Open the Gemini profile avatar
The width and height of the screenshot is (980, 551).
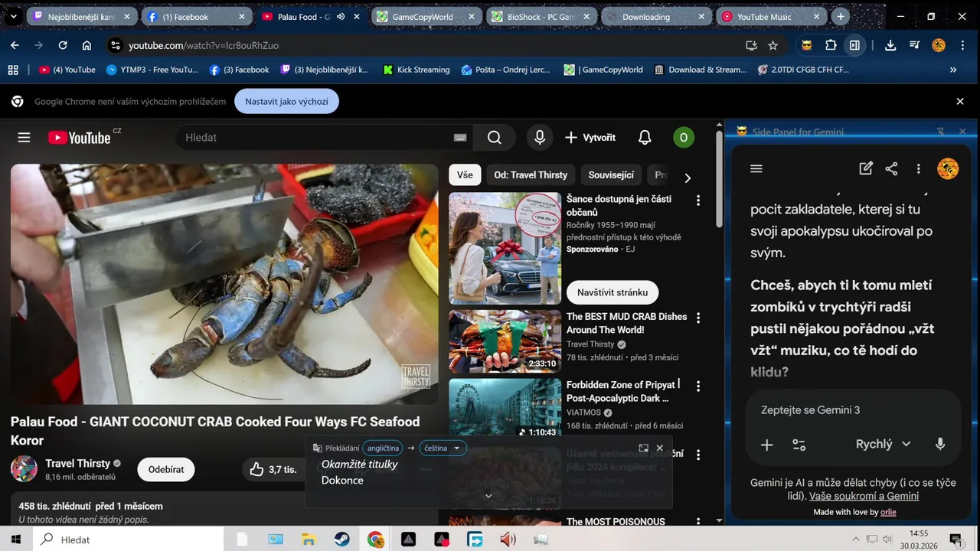point(948,169)
